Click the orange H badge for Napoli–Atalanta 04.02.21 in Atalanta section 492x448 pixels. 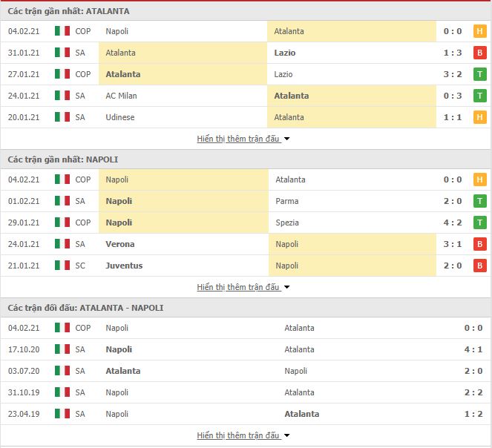tap(479, 31)
